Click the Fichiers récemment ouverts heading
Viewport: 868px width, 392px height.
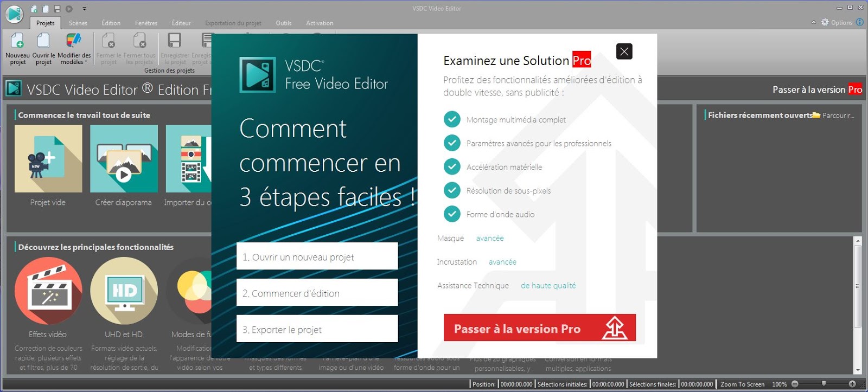point(760,115)
